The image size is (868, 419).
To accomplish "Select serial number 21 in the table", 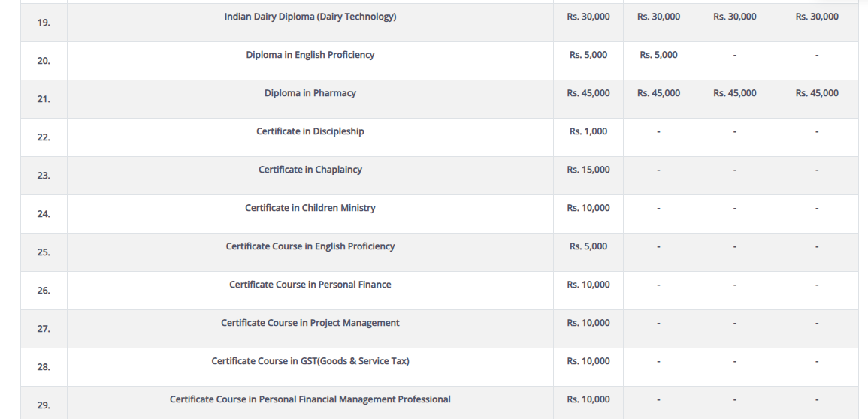I will 44,99.
